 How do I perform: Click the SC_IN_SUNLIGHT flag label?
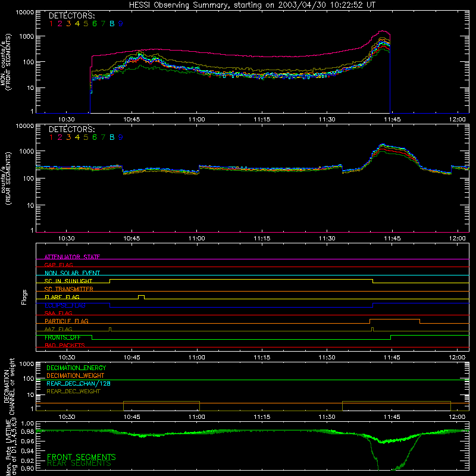(68, 281)
